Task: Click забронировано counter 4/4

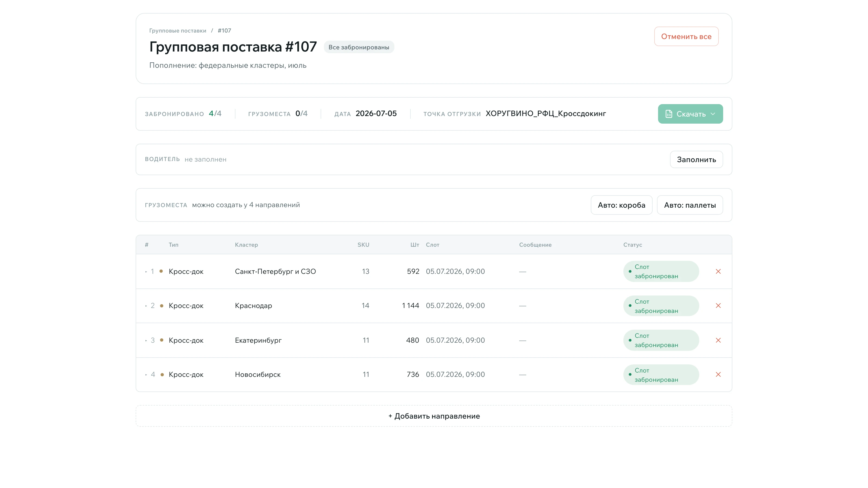Action: click(x=215, y=114)
